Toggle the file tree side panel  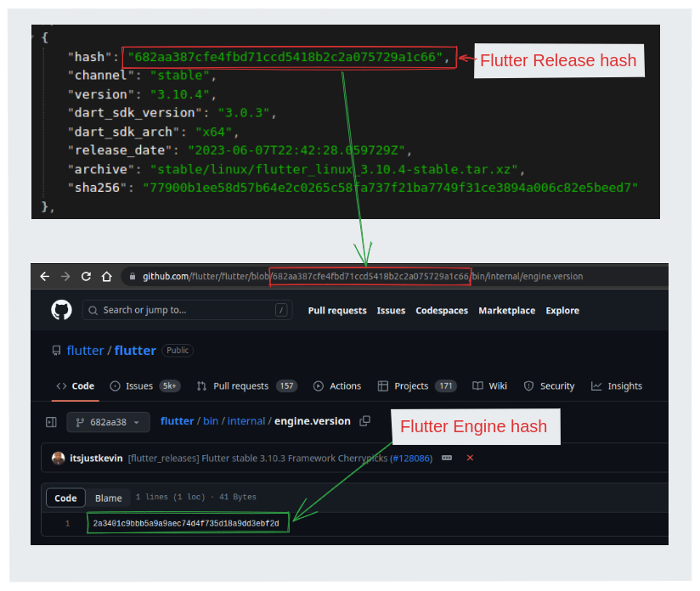tap(51, 422)
